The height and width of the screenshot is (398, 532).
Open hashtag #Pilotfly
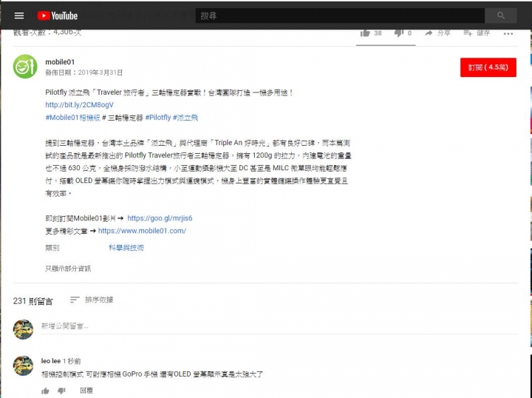point(158,118)
